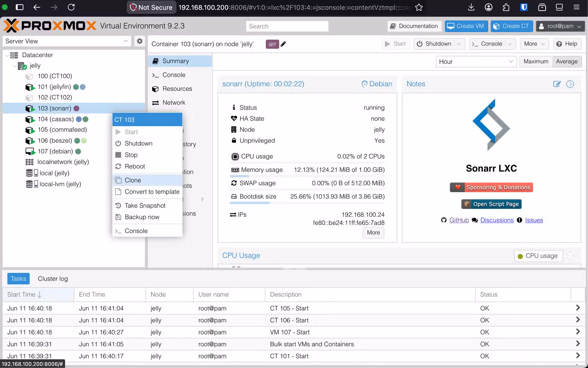
Task: Click the bookmark star in address bar
Action: [x=419, y=7]
